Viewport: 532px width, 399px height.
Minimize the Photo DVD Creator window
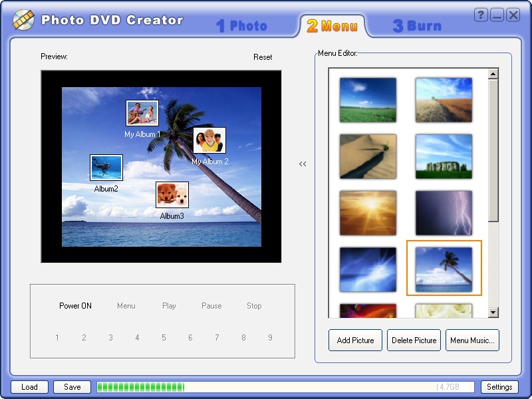click(497, 15)
